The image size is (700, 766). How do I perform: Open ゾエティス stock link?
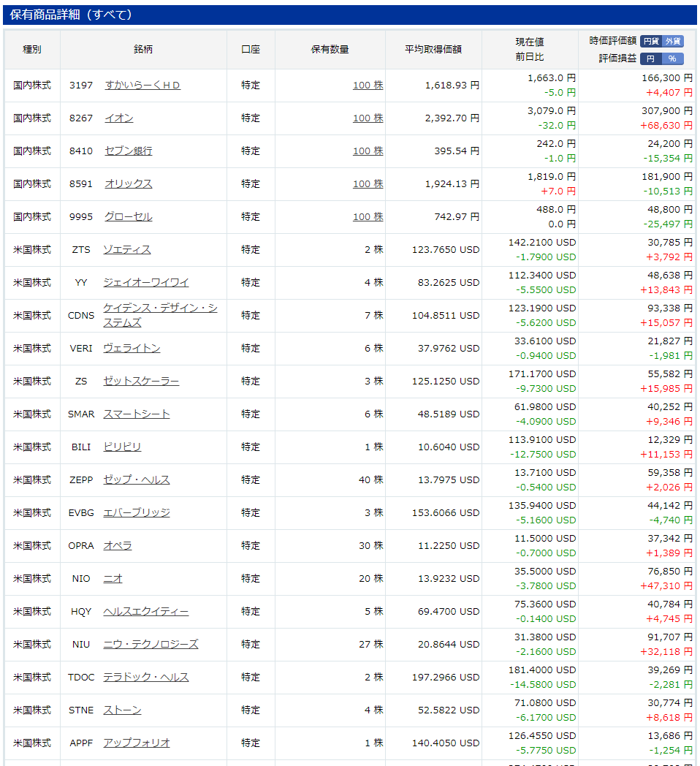pos(127,249)
